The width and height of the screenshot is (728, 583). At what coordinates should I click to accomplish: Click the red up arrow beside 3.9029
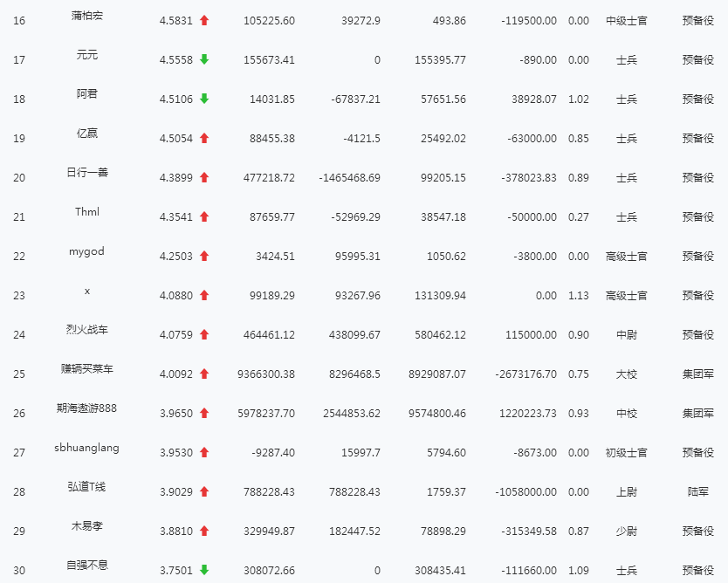click(x=204, y=491)
